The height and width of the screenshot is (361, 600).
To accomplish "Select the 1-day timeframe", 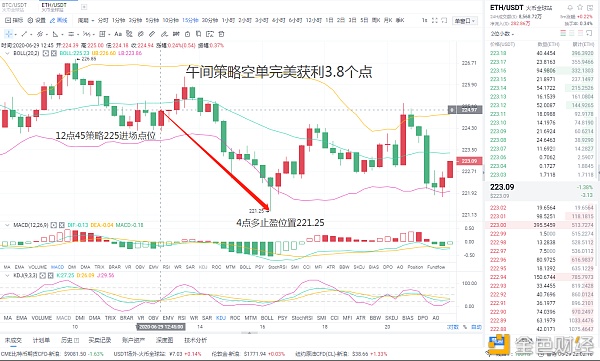I will (x=329, y=20).
